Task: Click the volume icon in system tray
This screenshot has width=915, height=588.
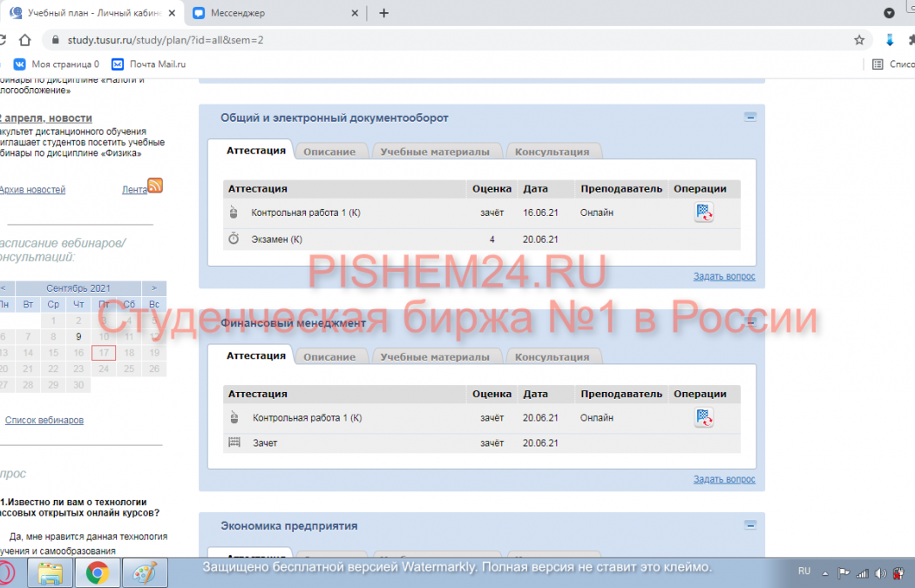Action: tap(881, 572)
